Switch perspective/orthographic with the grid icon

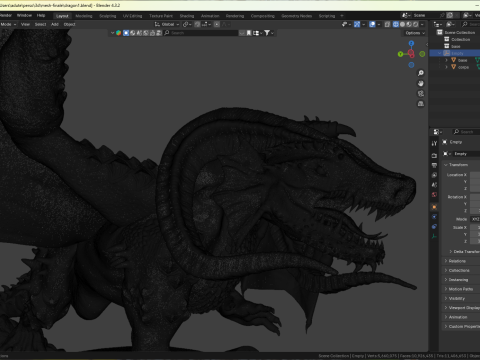421,104
